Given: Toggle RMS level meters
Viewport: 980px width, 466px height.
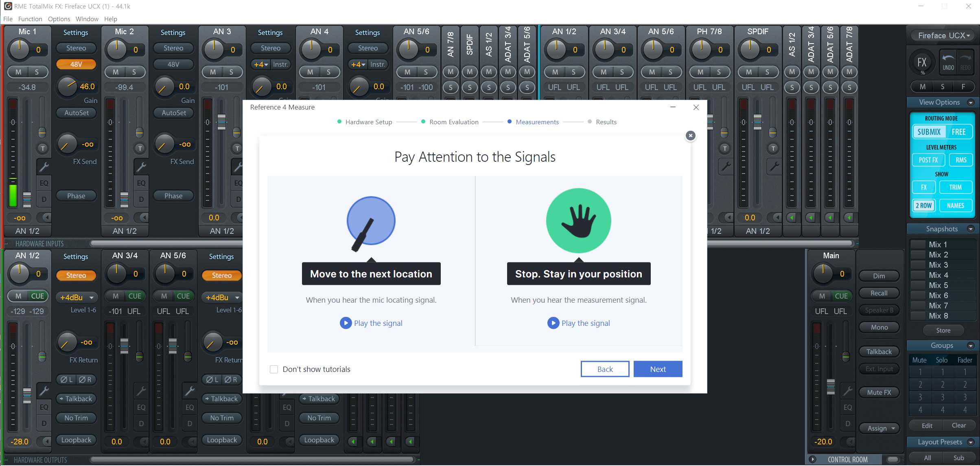Looking at the screenshot, I should [960, 160].
